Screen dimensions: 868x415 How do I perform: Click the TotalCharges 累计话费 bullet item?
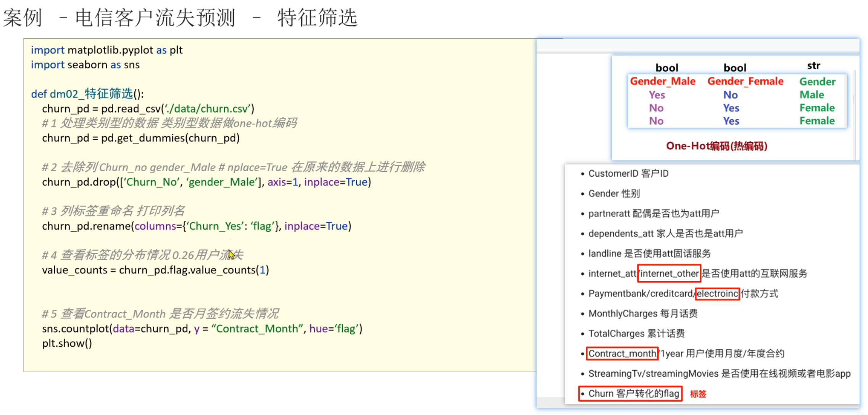tap(636, 334)
